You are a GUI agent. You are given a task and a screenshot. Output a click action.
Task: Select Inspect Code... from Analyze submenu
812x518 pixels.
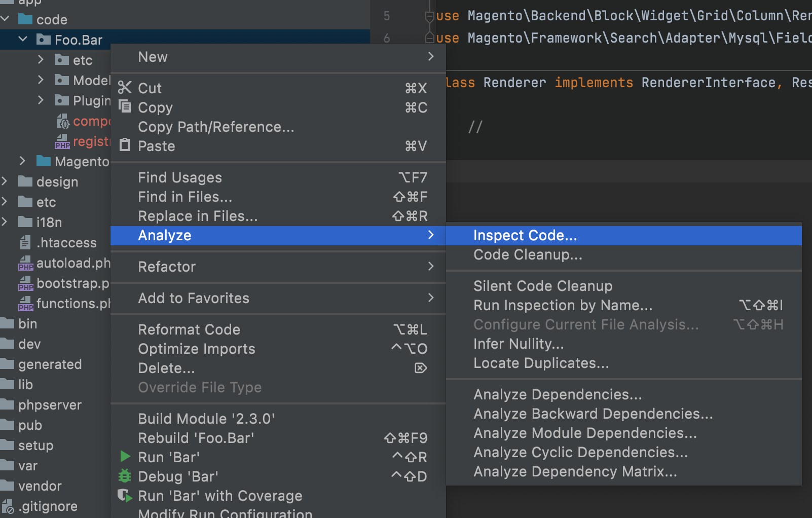tap(525, 236)
